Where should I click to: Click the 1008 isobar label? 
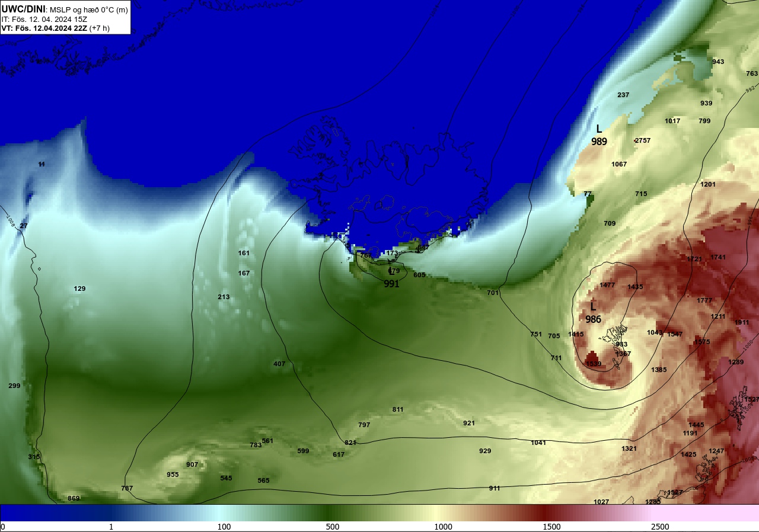click(x=10, y=221)
